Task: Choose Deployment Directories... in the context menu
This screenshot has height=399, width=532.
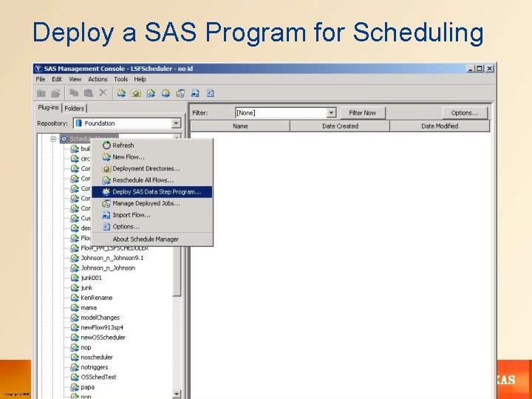Action: point(152,168)
